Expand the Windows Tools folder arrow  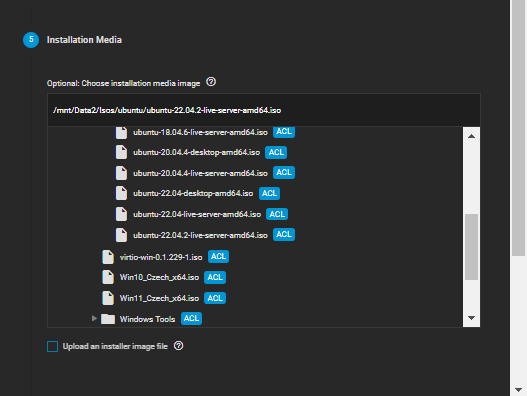point(94,318)
